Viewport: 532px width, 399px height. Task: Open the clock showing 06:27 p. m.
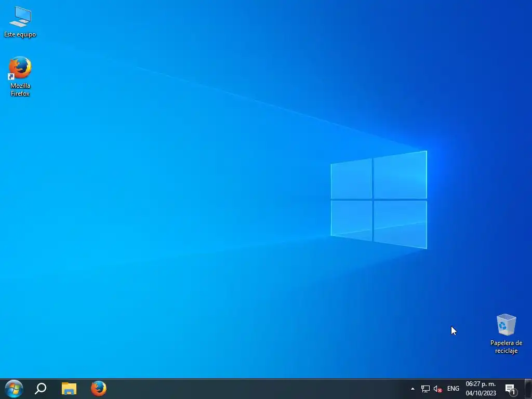click(481, 389)
